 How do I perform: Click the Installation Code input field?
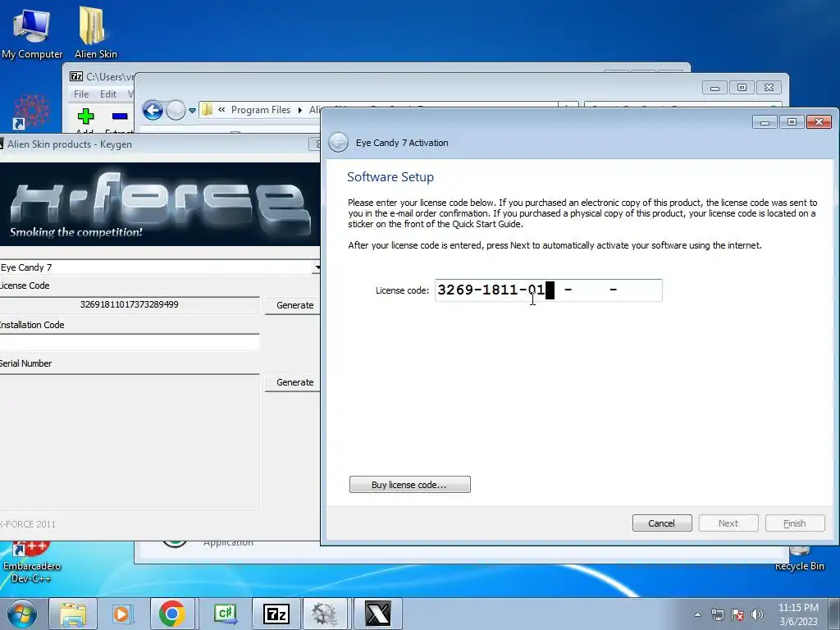pos(129,343)
